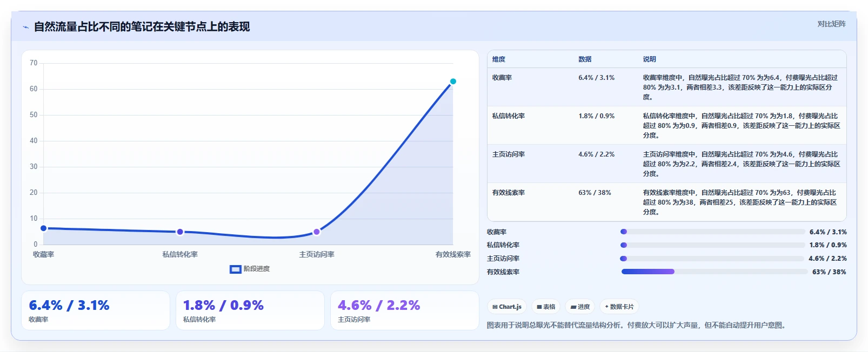Click table cell 6.4% / 3.1%
Image resolution: width=868 pixels, height=352 pixels.
click(x=596, y=78)
